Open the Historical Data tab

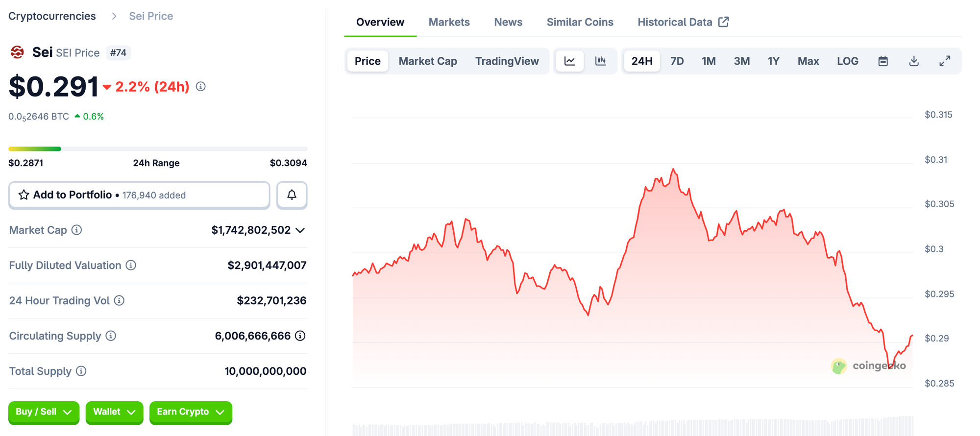tap(683, 22)
